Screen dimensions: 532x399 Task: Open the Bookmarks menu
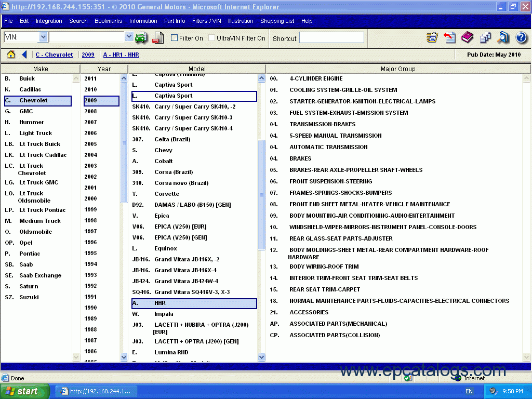(108, 21)
